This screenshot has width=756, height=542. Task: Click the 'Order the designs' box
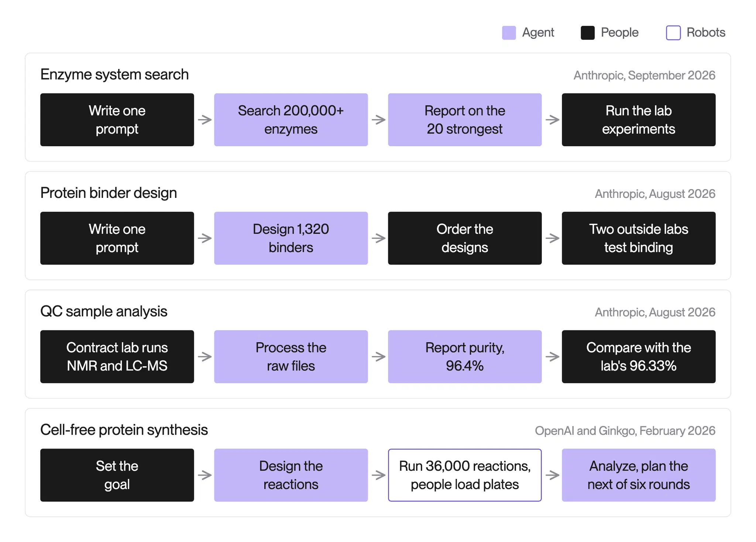[x=465, y=238]
